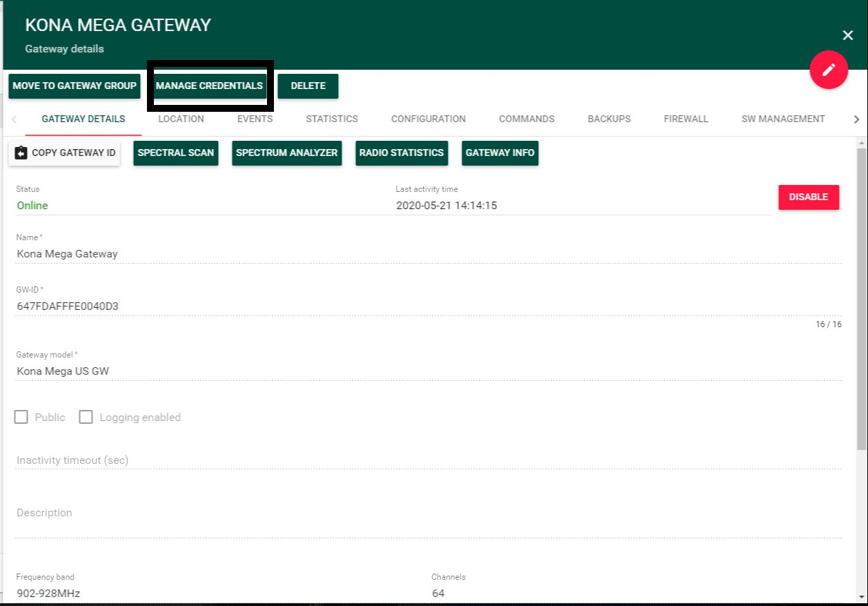868x606 pixels.
Task: Open the Spectrum Analyzer
Action: click(x=286, y=153)
